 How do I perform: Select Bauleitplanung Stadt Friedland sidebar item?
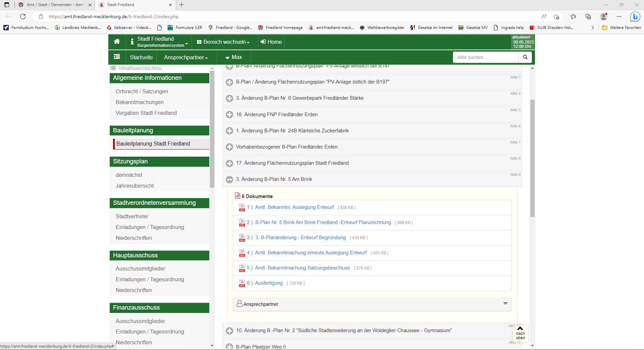pyautogui.click(x=153, y=144)
